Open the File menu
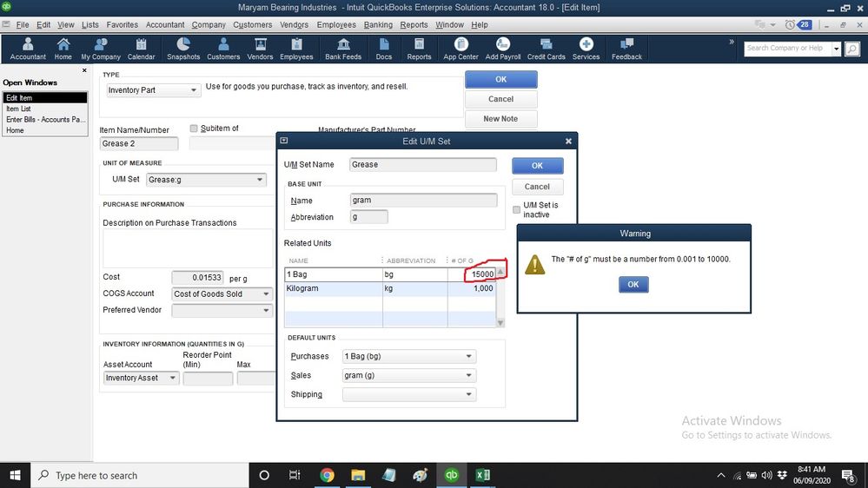 pyautogui.click(x=23, y=25)
